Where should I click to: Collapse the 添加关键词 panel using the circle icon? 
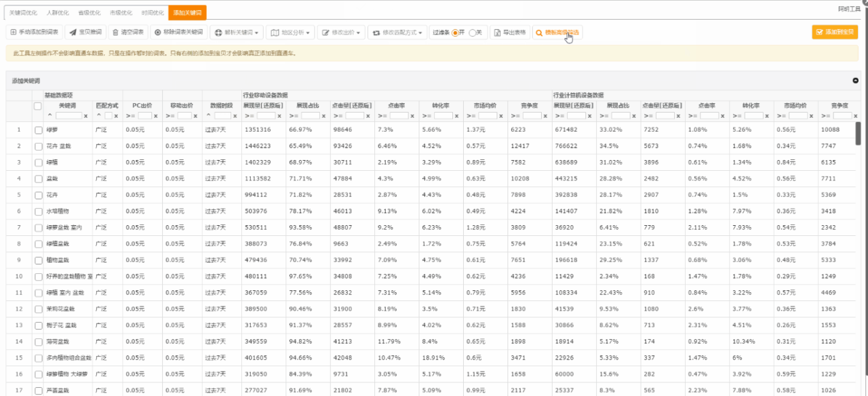[855, 81]
